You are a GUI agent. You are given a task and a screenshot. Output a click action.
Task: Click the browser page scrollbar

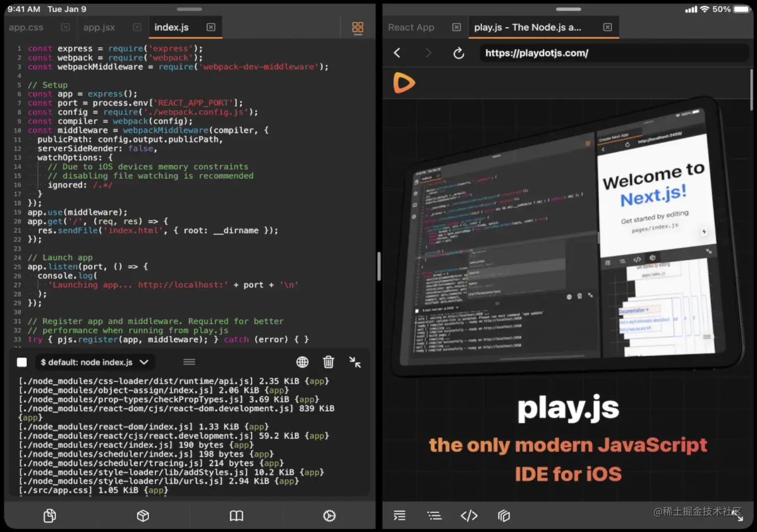751,89
